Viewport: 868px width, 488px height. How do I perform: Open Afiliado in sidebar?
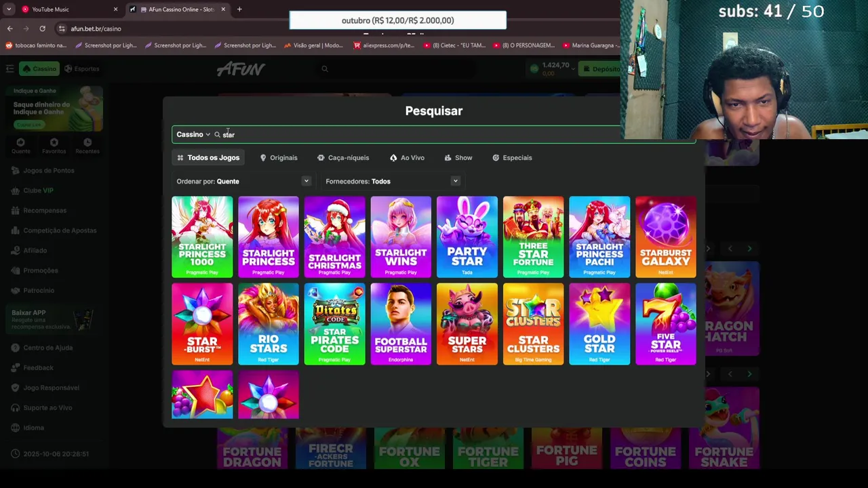(30, 250)
